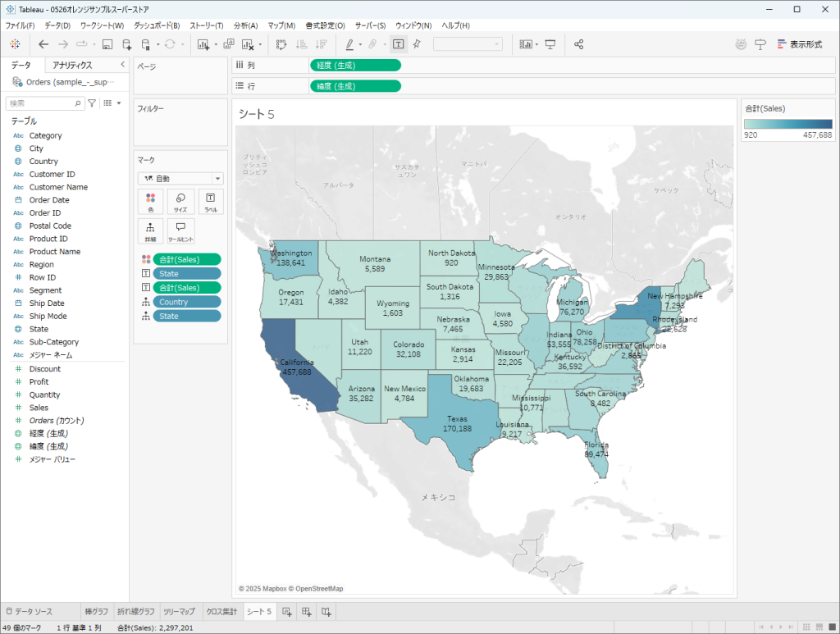Open the Share workbook icon
Viewport: 840px width, 634px height.
pyautogui.click(x=579, y=44)
